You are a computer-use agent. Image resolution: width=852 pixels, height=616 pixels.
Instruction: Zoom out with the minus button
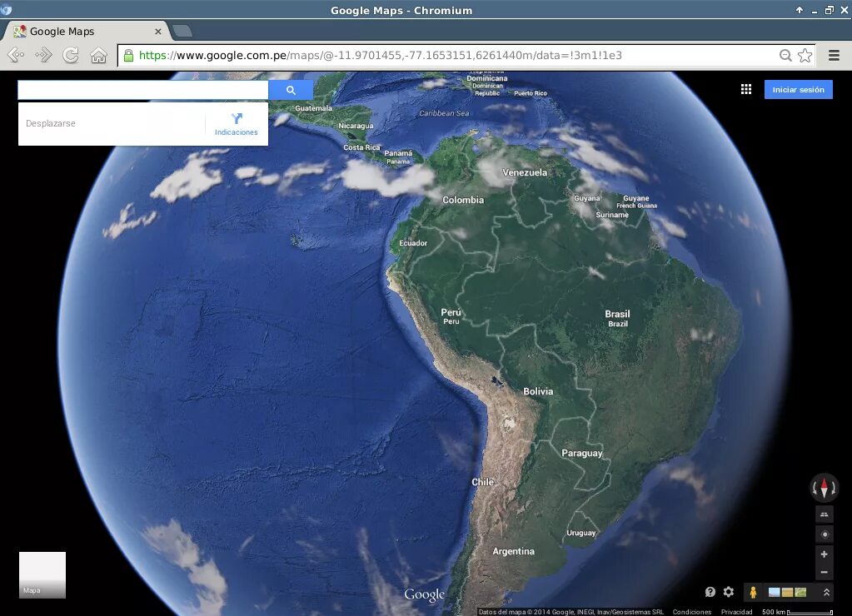pyautogui.click(x=825, y=572)
